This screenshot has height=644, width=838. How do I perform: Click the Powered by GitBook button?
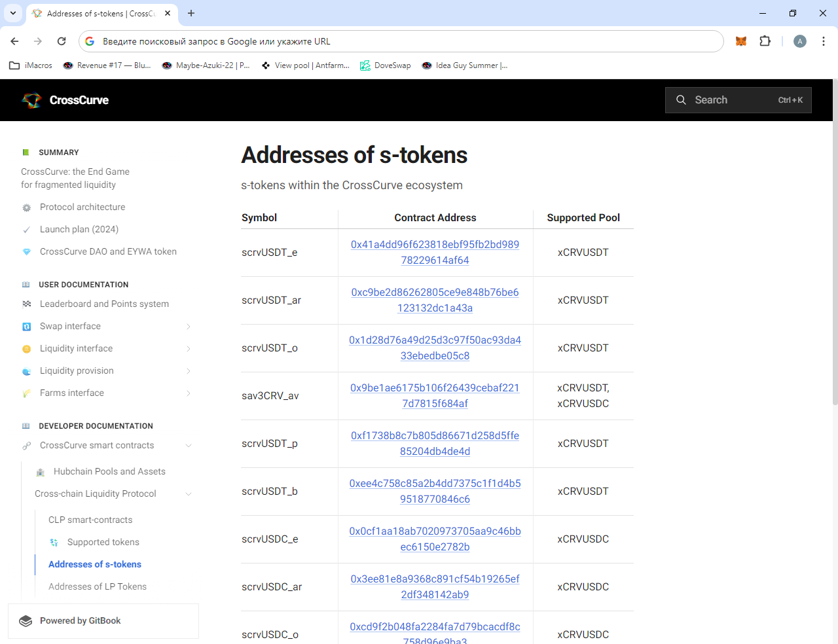(x=103, y=621)
